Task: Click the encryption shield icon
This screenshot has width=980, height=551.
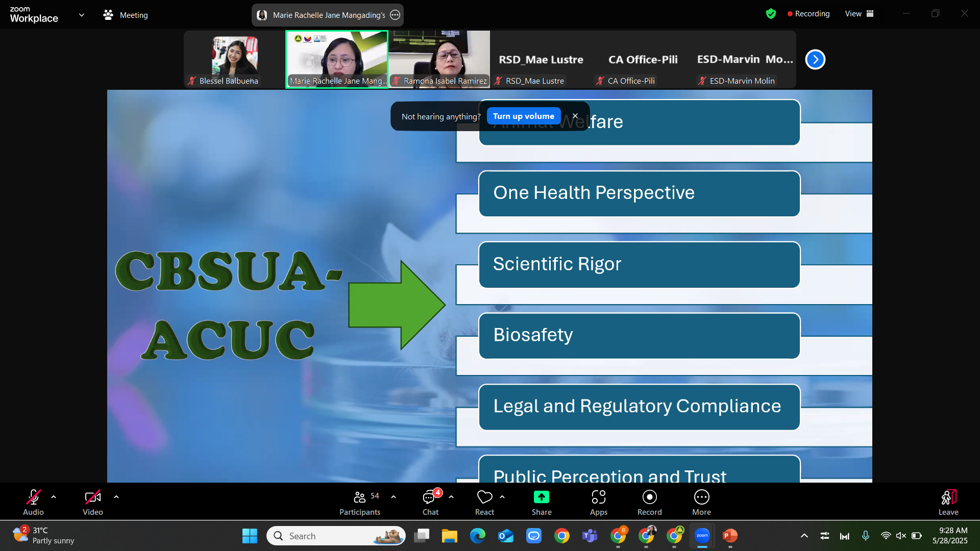Action: [771, 14]
